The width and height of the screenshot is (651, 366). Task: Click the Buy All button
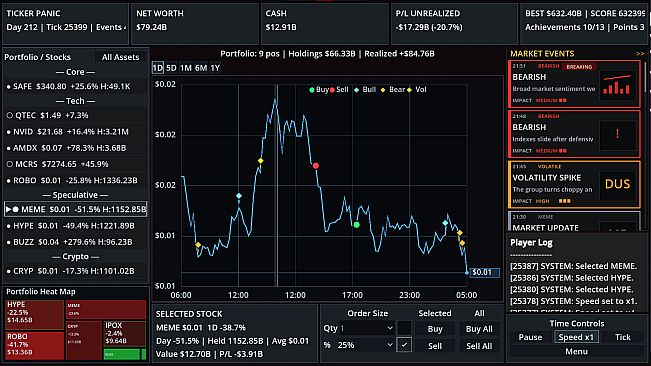[479, 329]
